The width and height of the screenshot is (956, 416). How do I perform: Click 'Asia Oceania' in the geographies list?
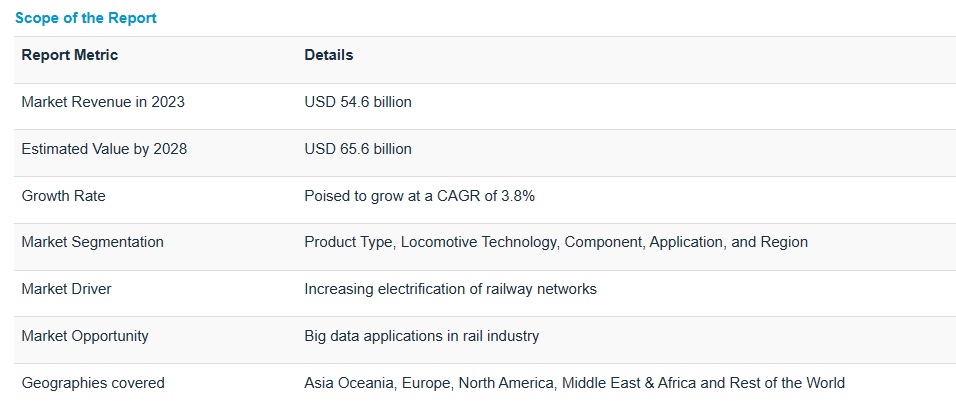[x=348, y=383]
